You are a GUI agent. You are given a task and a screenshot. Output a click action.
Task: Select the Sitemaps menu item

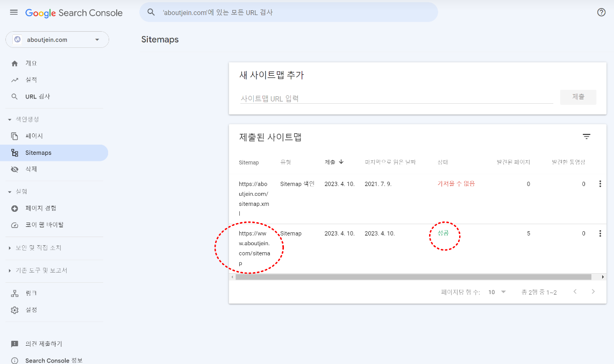54,153
